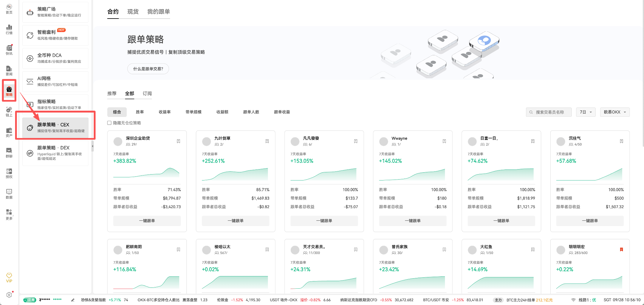Sort traders by 跟单收益
644x305 pixels.
[x=282, y=112]
